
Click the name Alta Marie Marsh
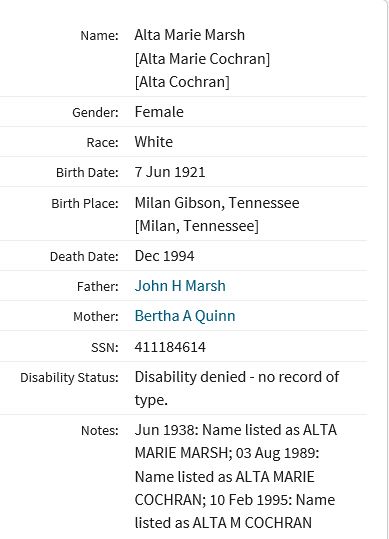pyautogui.click(x=190, y=35)
